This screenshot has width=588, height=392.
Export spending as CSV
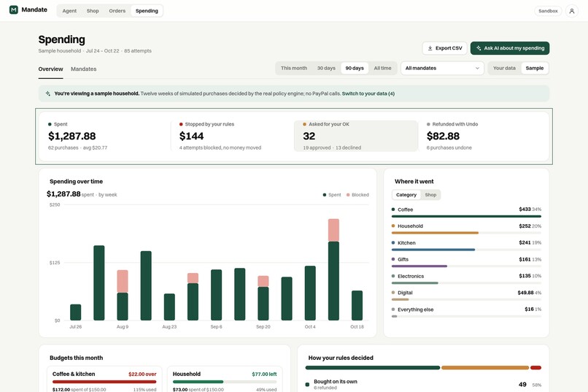pyautogui.click(x=445, y=48)
